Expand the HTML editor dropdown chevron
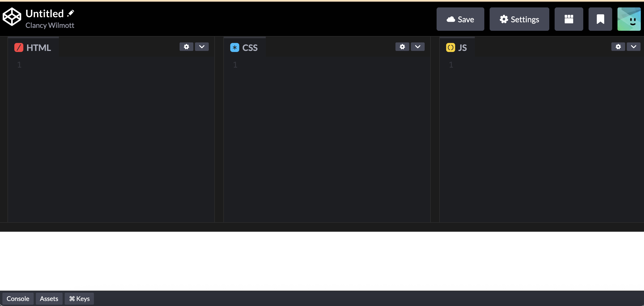 [x=202, y=47]
